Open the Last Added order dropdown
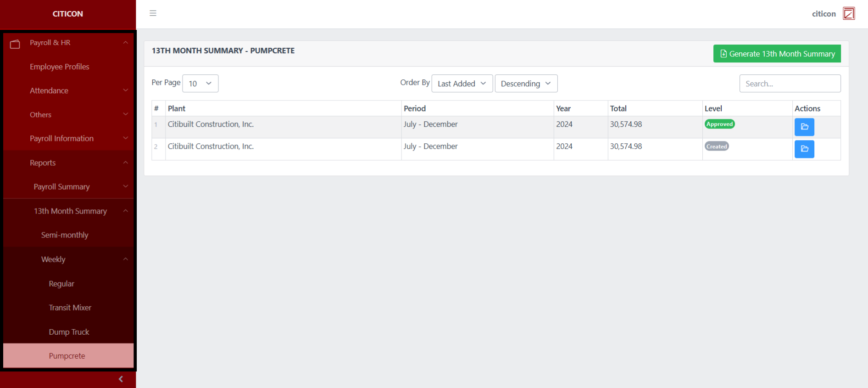 pyautogui.click(x=462, y=84)
